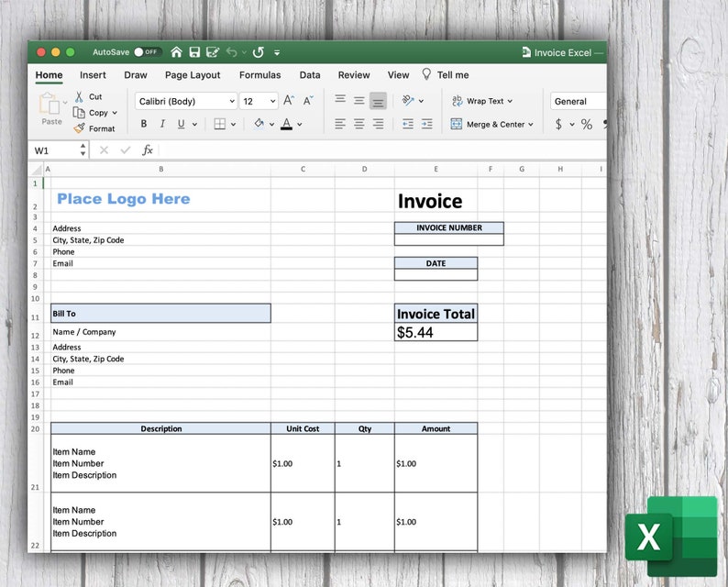The image size is (728, 587).
Task: Confirm the entry with the checkmark icon
Action: tap(126, 150)
